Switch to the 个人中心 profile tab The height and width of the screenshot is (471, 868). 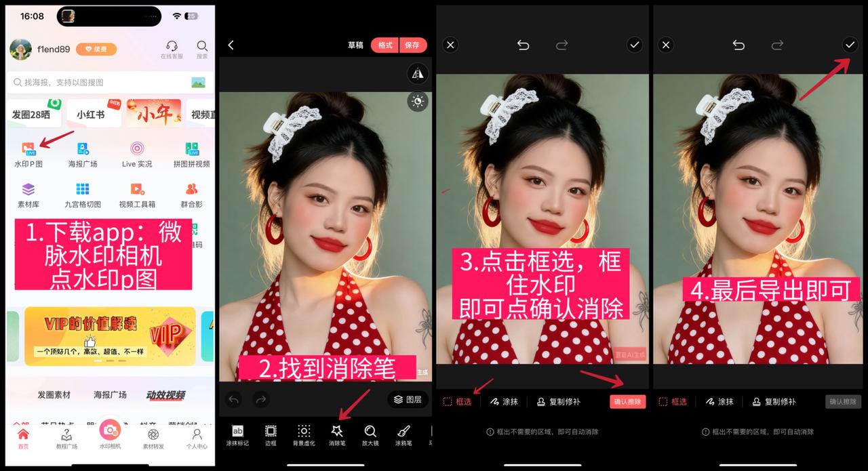click(x=197, y=438)
